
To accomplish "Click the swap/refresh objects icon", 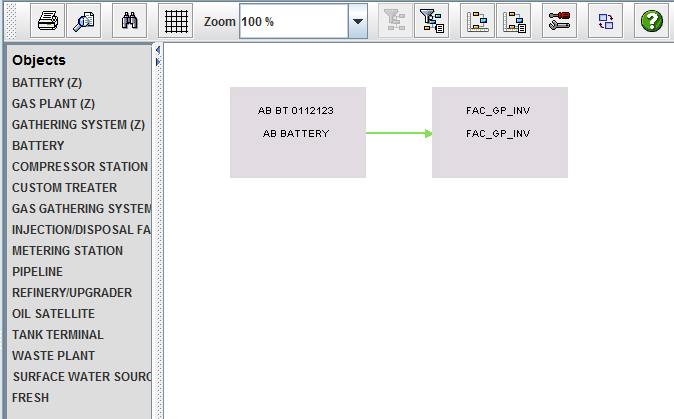I will pyautogui.click(x=605, y=21).
